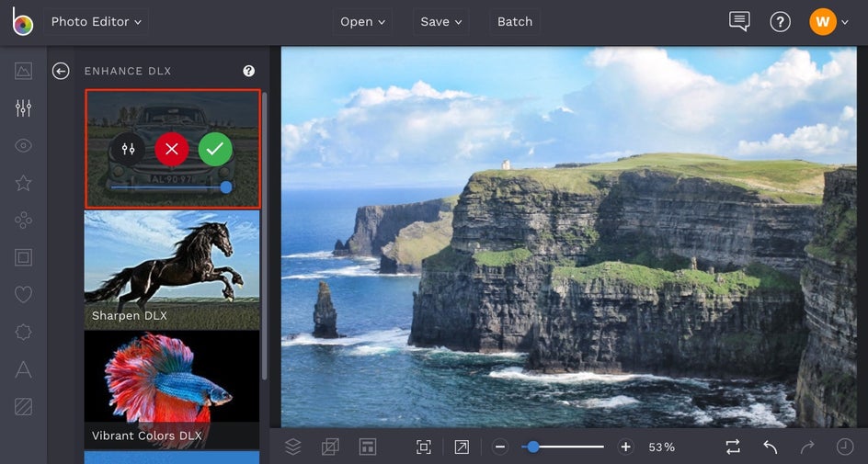Zoom in with plus button
The height and width of the screenshot is (464, 868).
625,447
